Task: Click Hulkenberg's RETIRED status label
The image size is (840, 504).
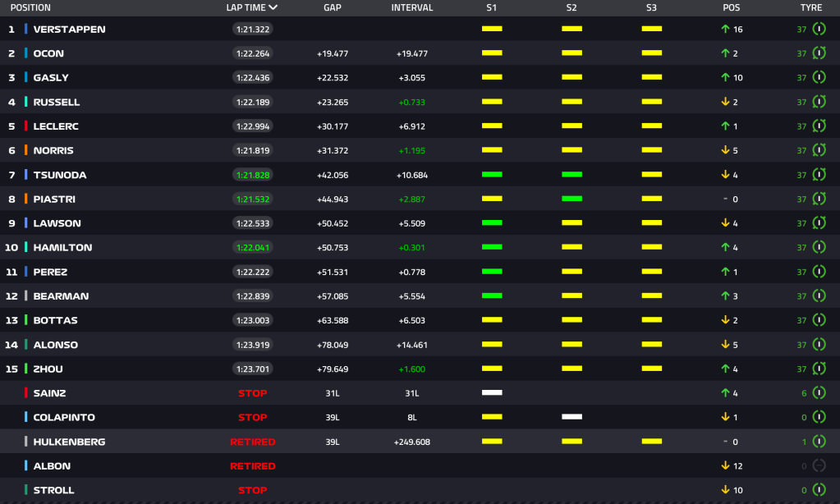Action: click(x=252, y=442)
